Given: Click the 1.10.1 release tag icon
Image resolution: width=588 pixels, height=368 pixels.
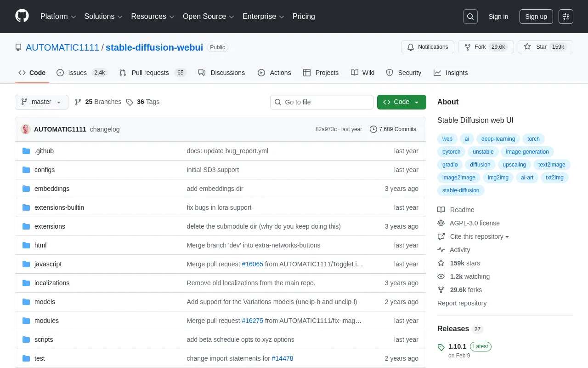Looking at the screenshot, I should [441, 347].
